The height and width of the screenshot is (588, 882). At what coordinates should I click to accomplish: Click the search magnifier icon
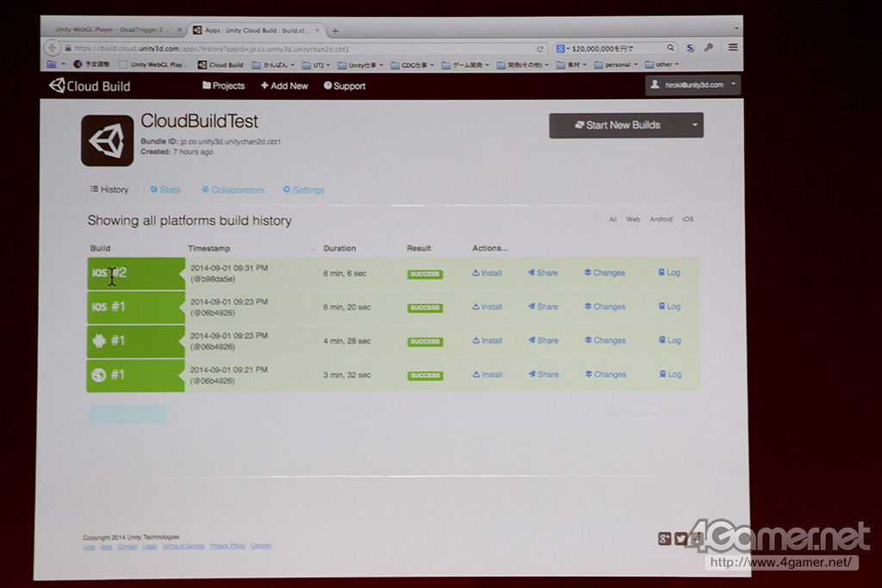670,48
